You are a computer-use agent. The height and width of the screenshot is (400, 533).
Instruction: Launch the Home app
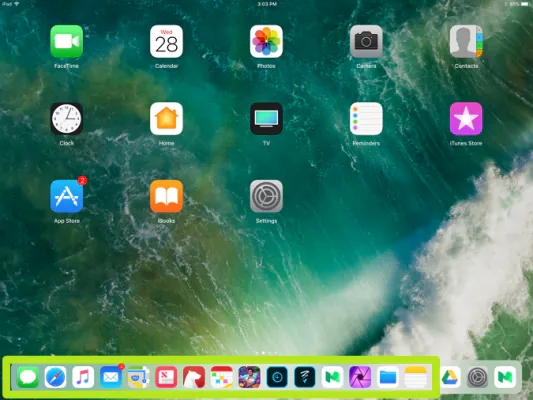pos(166,119)
